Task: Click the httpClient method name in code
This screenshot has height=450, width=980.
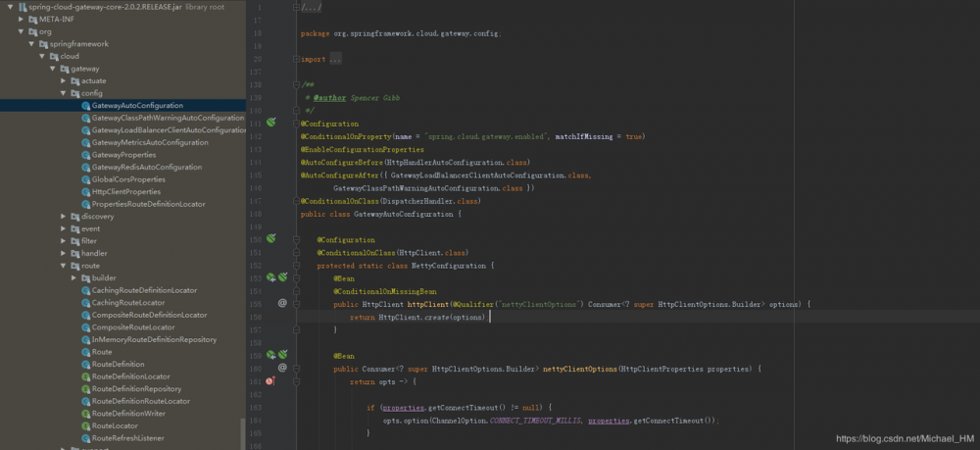Action: point(428,304)
